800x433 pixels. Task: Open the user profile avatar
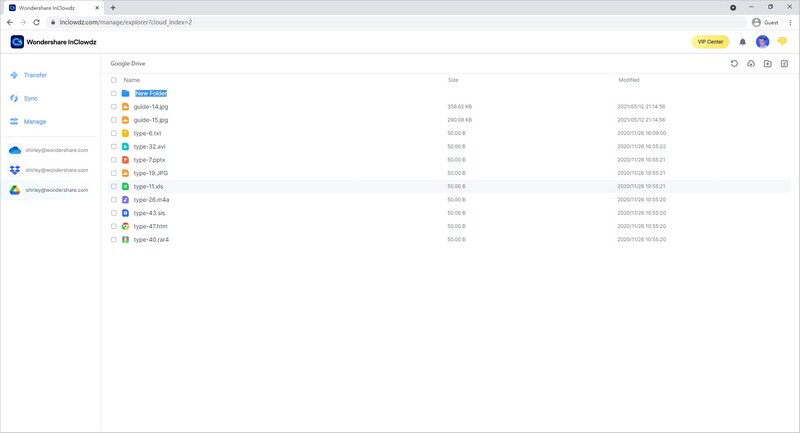click(762, 42)
